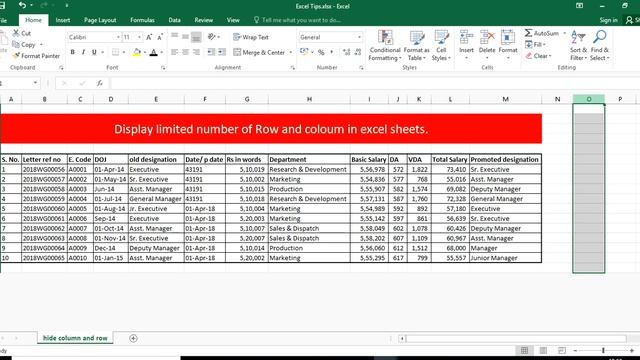Switch to the Insert tab
This screenshot has height=360, width=640.
point(62,20)
